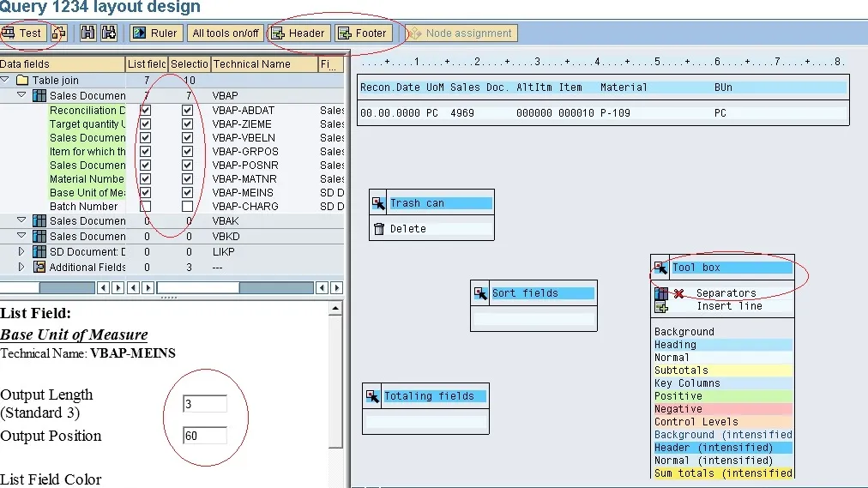Collapse the Table join node
The image size is (868, 488).
click(5, 80)
